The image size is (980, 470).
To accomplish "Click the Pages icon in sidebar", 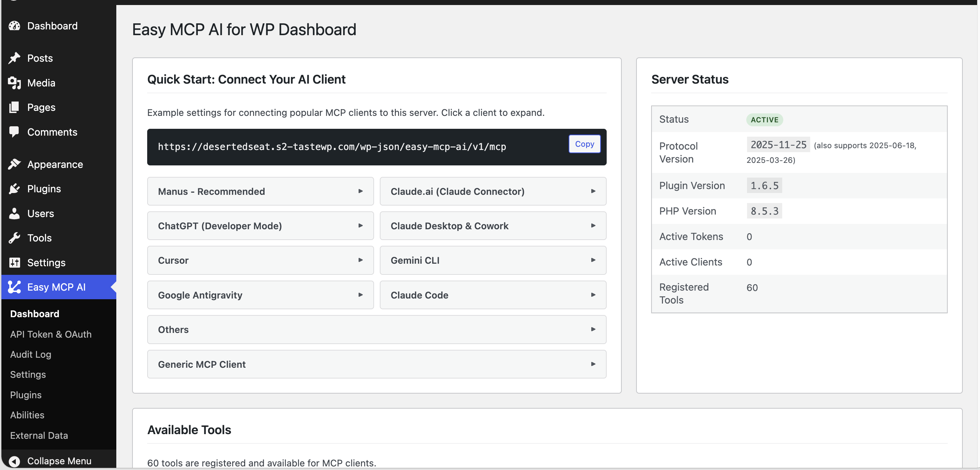I will 14,107.
